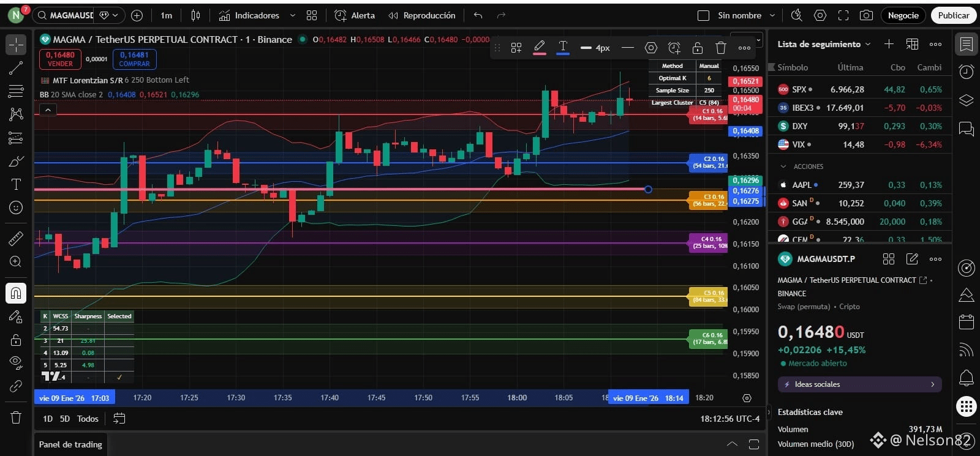Click the COMPRAR buy price button
This screenshot has width=980, height=456.
134,59
